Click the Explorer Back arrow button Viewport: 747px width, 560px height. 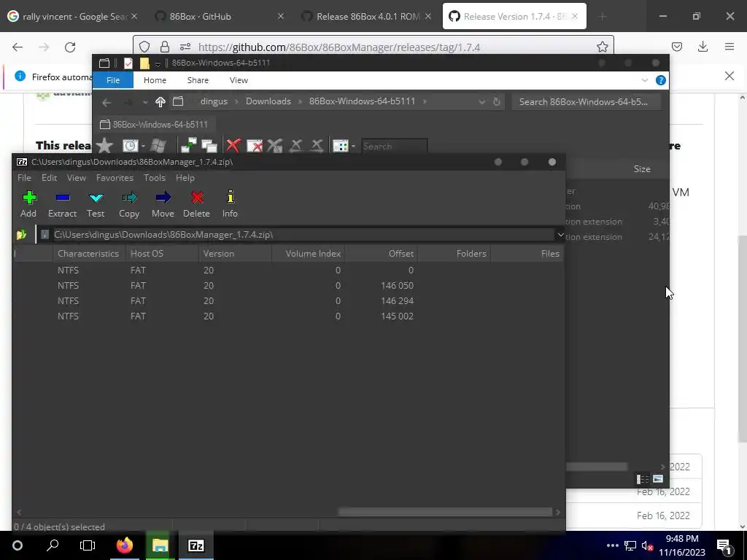(107, 102)
